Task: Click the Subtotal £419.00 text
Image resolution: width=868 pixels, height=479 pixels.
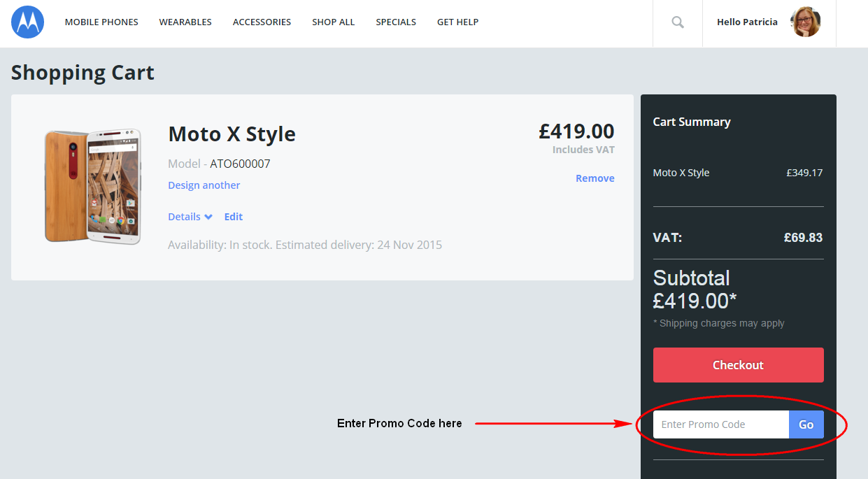Action: 695,289
